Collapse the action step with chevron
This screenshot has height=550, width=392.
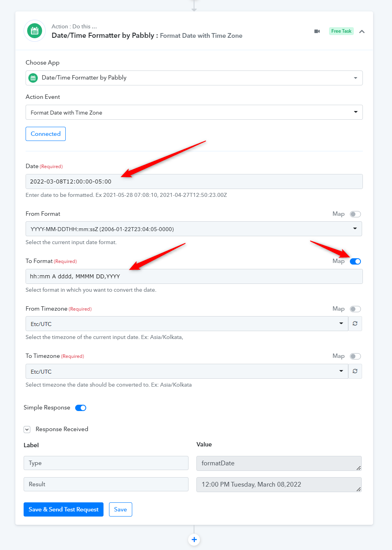[x=362, y=31]
